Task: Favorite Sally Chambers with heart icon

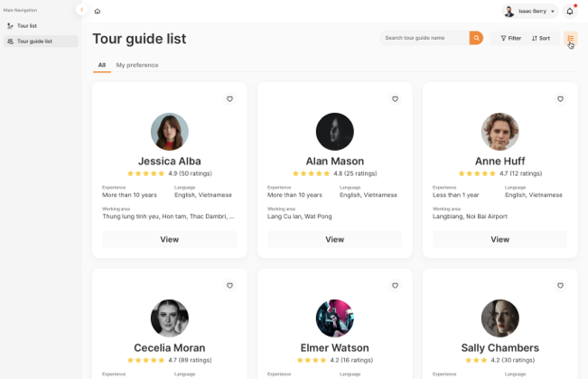Action: click(560, 285)
